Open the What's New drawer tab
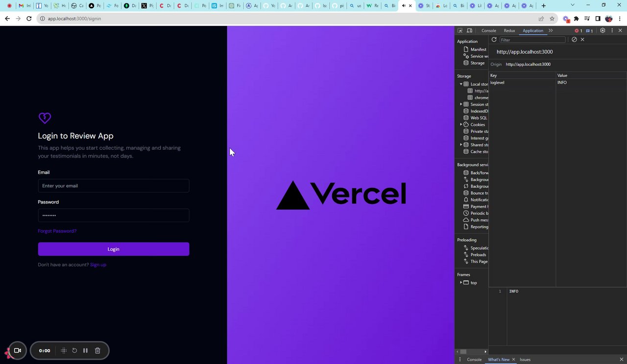 click(499, 360)
